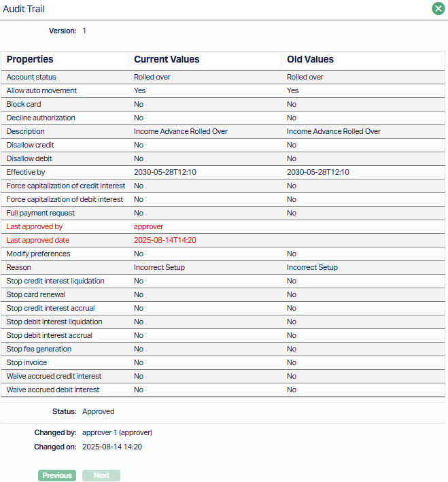Screen dimensions: 448x482
Task: Click the red 'Last approved date' label
Action: coord(37,240)
